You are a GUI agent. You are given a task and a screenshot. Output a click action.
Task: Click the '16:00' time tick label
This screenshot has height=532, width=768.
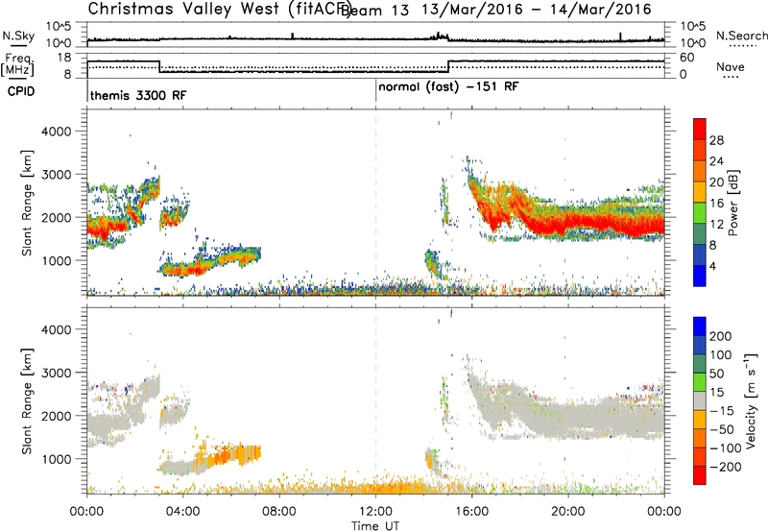click(x=471, y=512)
